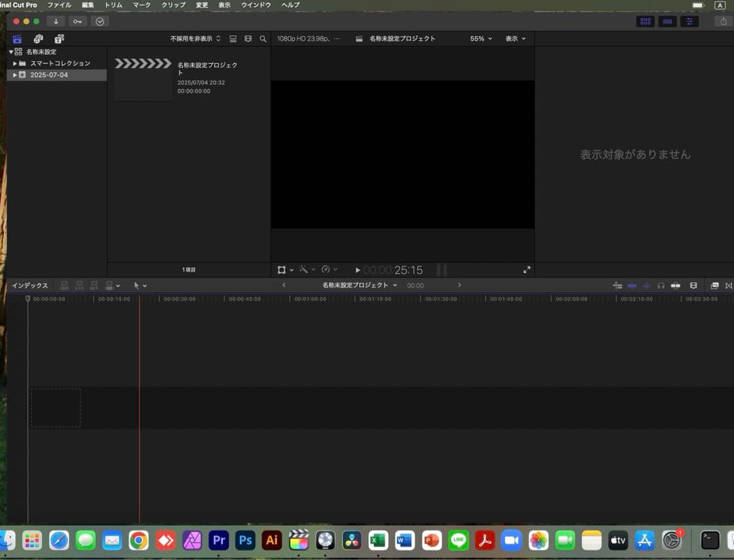The image size is (734, 560).
Task: Check background tasks status icon
Action: click(x=100, y=21)
